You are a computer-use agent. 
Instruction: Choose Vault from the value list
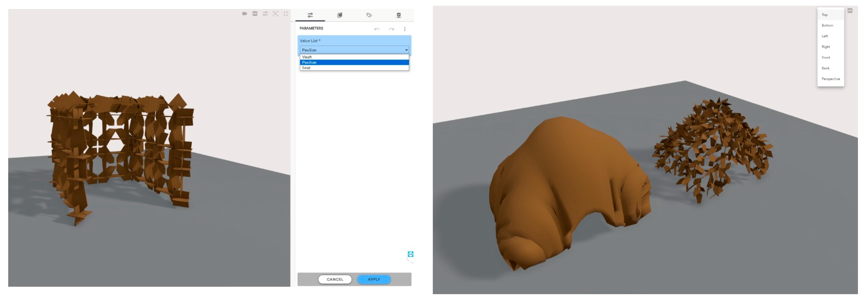point(307,57)
